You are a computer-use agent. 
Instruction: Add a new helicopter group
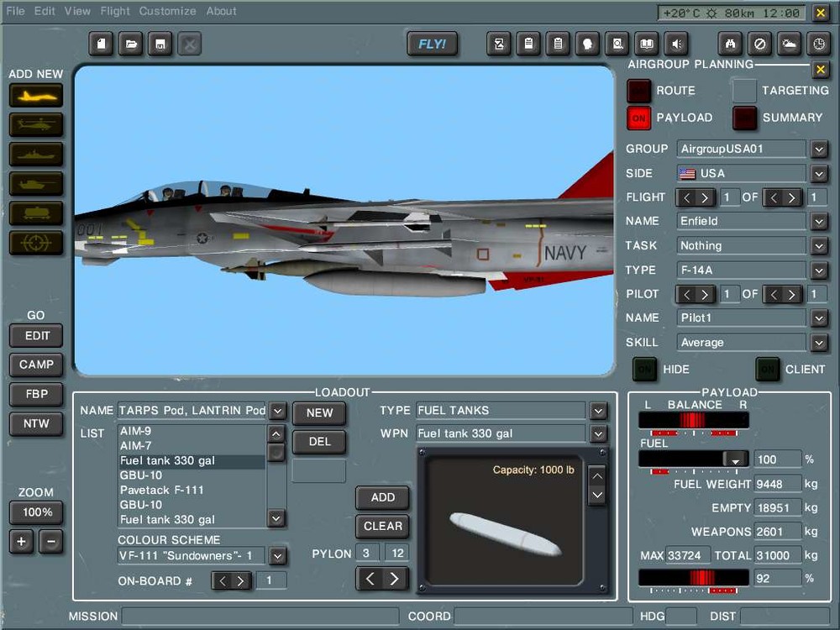(x=35, y=125)
